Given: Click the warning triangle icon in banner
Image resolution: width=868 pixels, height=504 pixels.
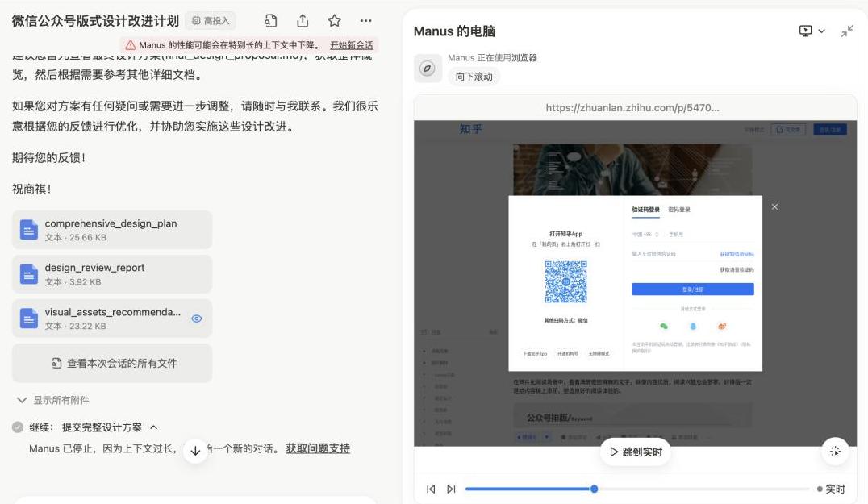Looking at the screenshot, I should click(x=130, y=45).
